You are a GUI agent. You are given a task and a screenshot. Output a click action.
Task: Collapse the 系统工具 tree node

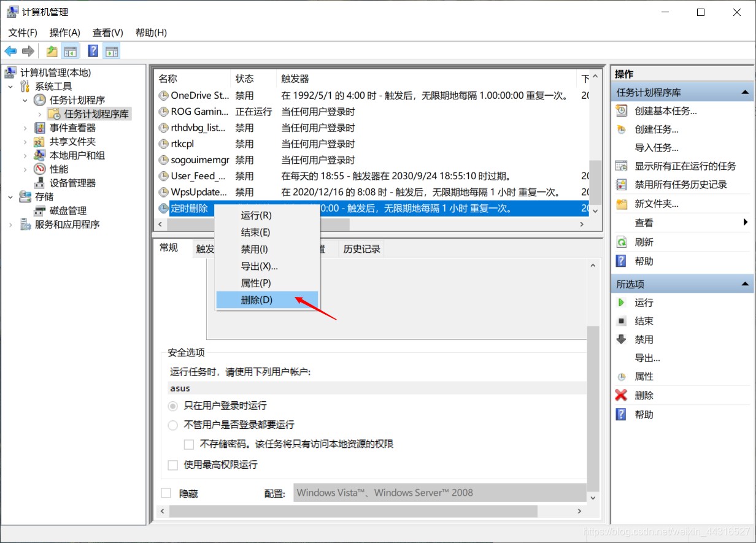click(10, 87)
